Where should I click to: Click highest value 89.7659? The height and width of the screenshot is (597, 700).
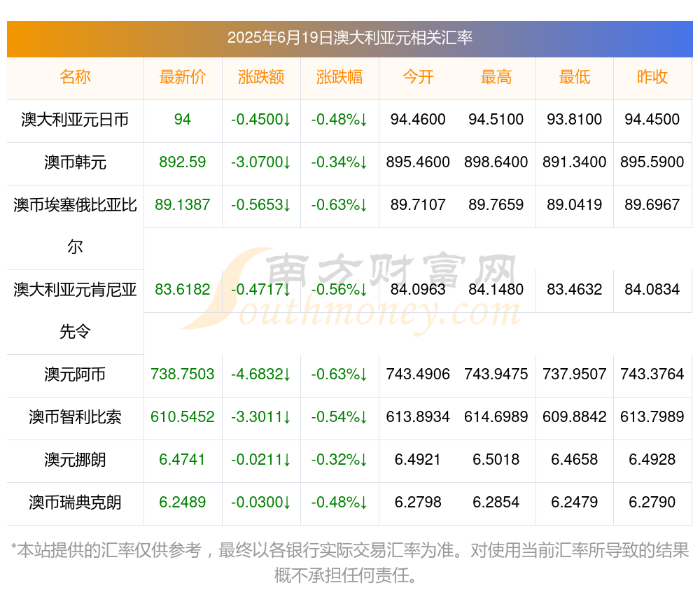coord(496,205)
